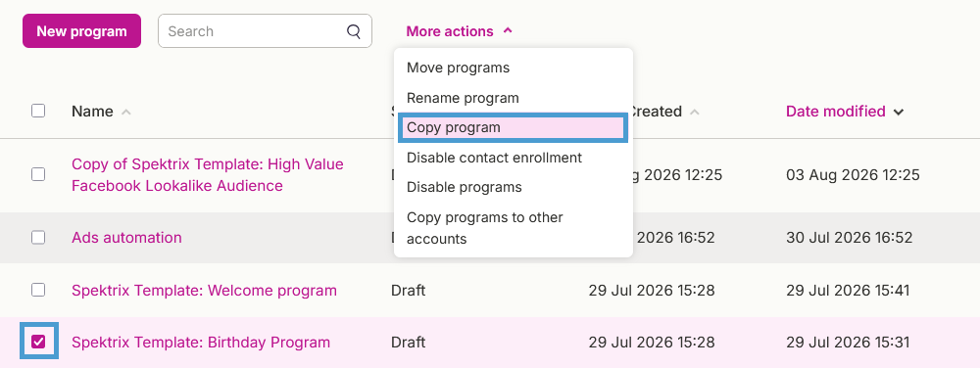Screen dimensions: 980x368
Task: Select Disable contact enrollment
Action: 513,158
